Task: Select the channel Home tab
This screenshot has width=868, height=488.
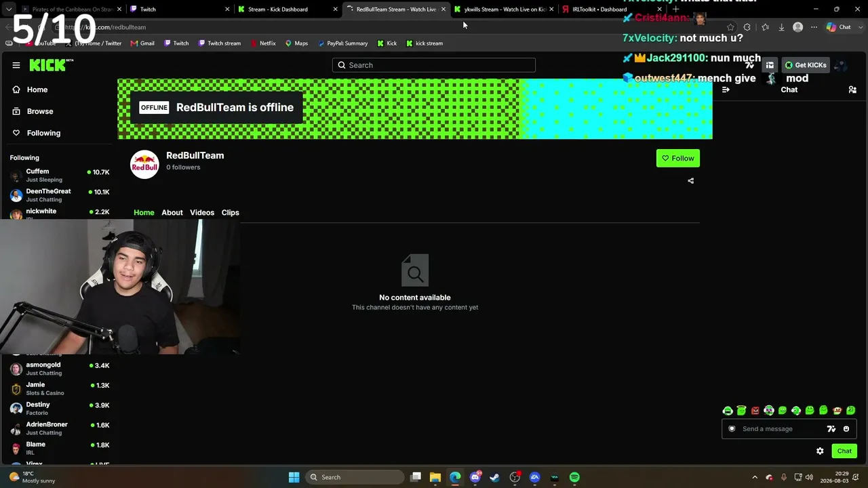Action: click(x=144, y=213)
